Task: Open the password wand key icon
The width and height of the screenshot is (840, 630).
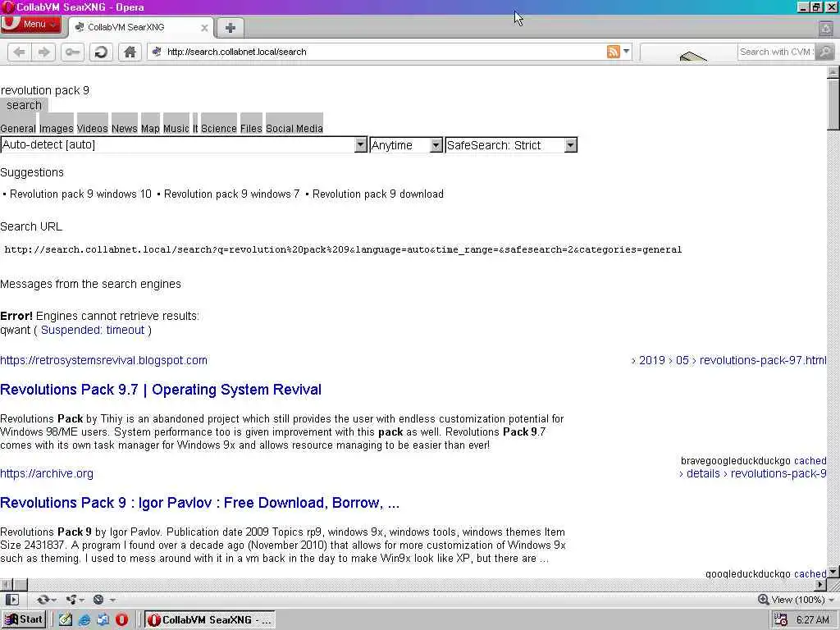Action: (x=72, y=52)
